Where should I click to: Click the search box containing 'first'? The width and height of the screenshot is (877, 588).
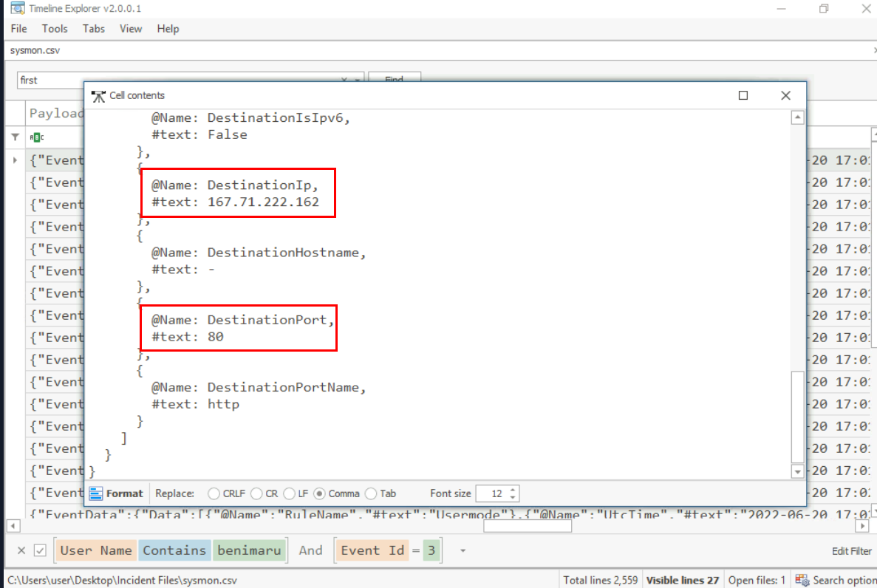[178, 80]
